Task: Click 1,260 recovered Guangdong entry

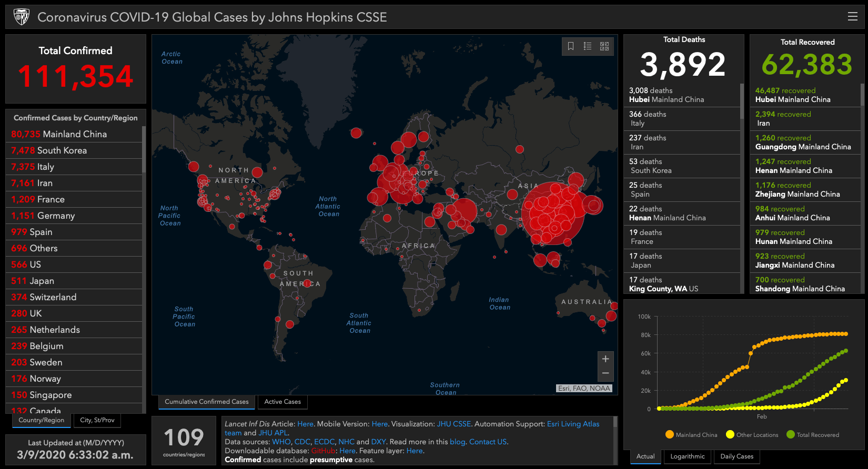Action: click(x=805, y=142)
